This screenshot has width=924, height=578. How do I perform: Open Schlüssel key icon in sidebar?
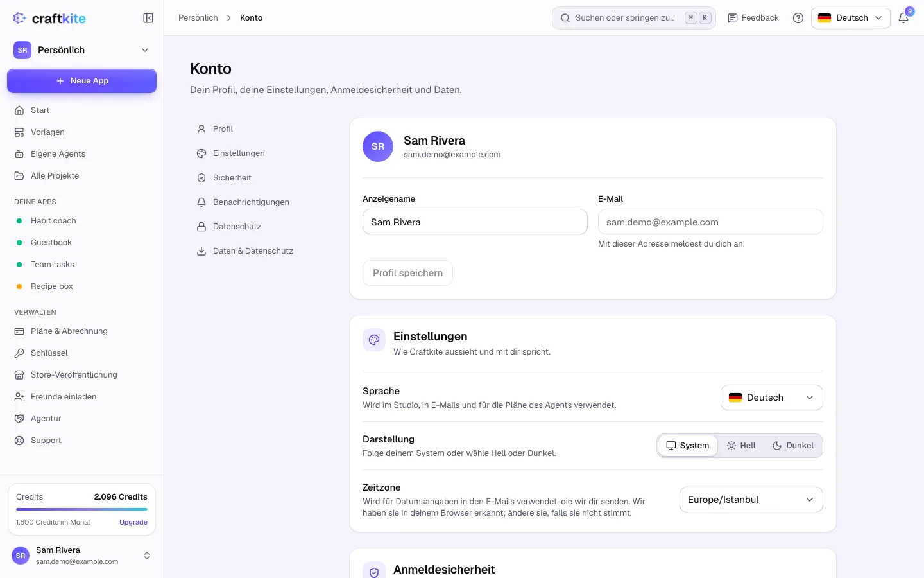pyautogui.click(x=19, y=353)
